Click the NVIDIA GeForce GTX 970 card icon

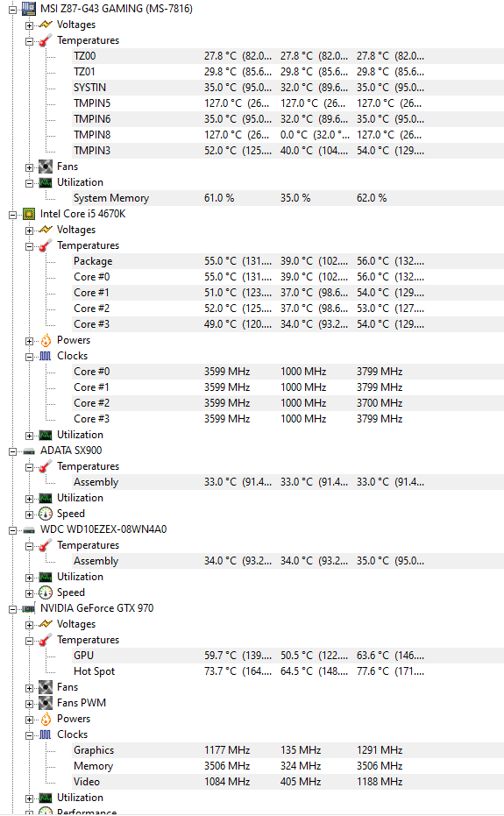[x=29, y=608]
